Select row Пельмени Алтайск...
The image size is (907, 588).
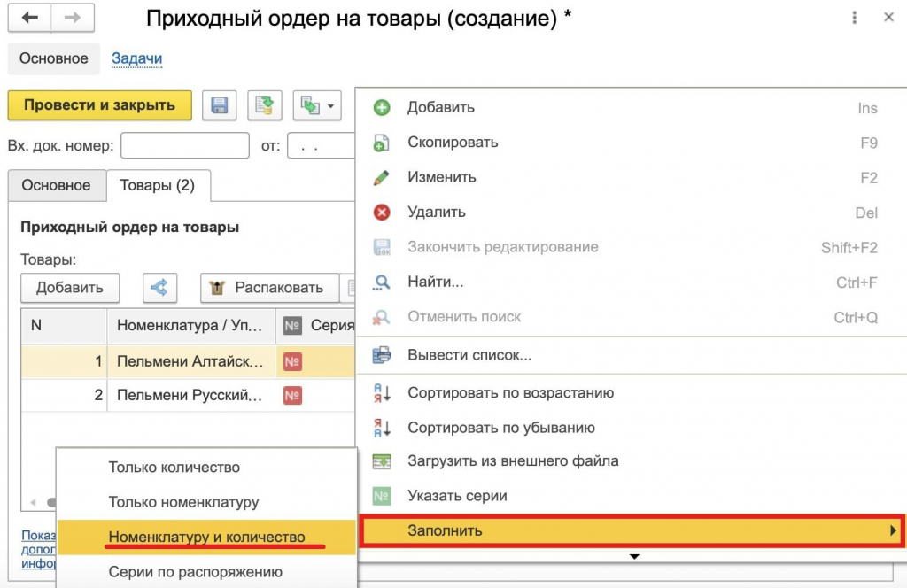click(188, 361)
